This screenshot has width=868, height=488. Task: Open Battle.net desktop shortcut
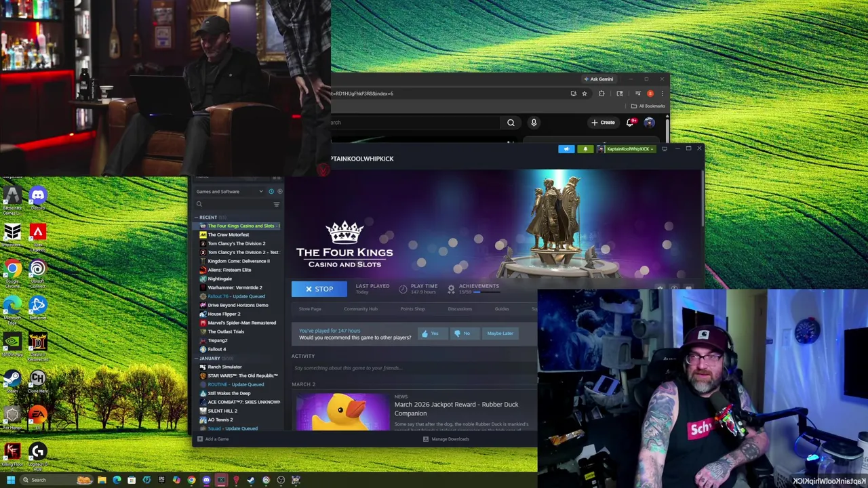(x=37, y=308)
